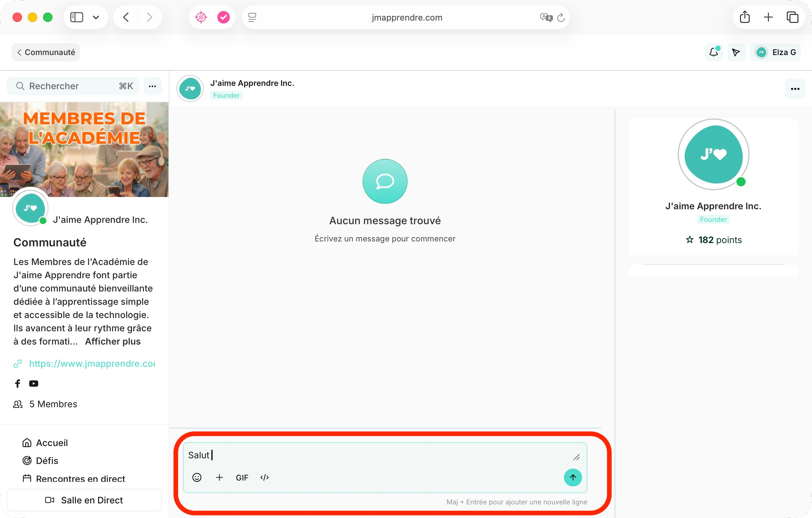Viewport: 812px width, 518px height.
Task: Grab the message box resize handle
Action: 576,457
